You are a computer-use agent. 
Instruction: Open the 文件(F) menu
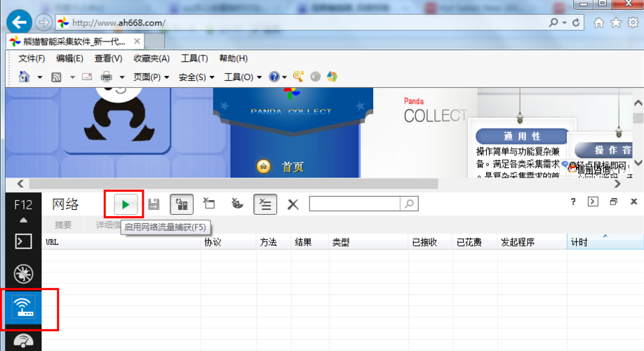[x=32, y=59]
